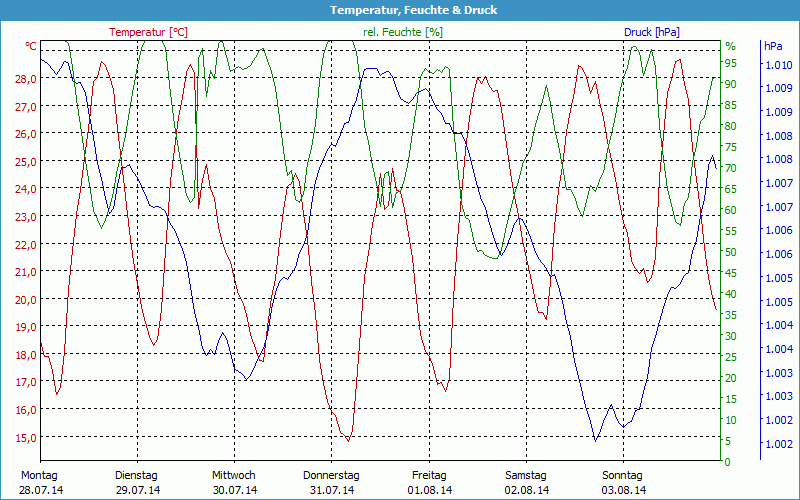Click the 17,0 temperature axis value
800x500 pixels.
pyautogui.click(x=26, y=382)
